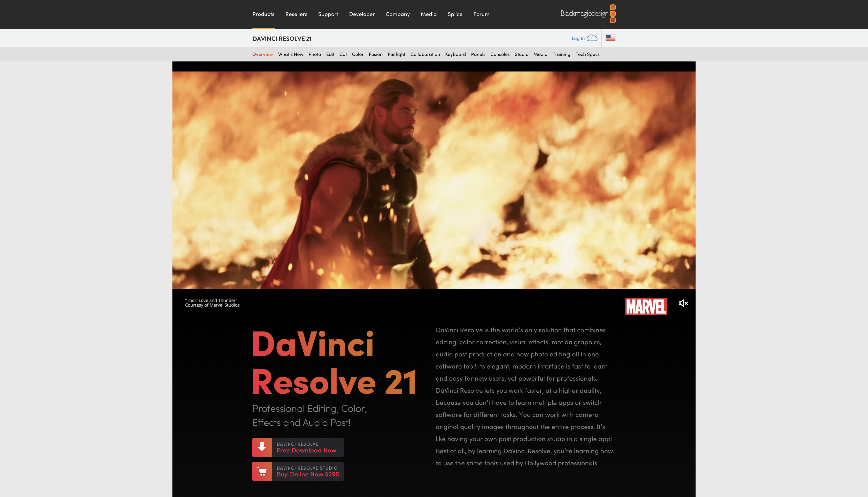Select the US flag region icon
The image size is (868, 497).
point(611,38)
